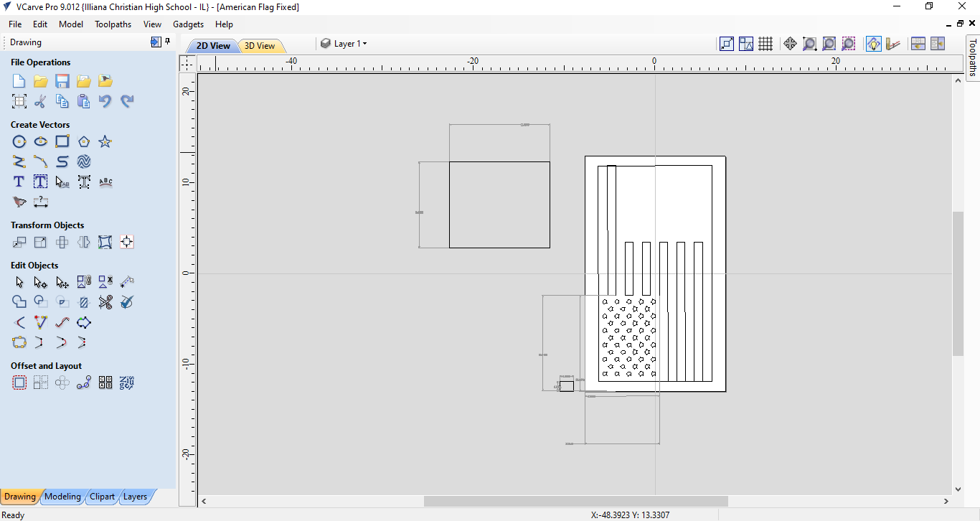This screenshot has height=521, width=980.
Task: Select the Draw Star tool
Action: click(105, 141)
